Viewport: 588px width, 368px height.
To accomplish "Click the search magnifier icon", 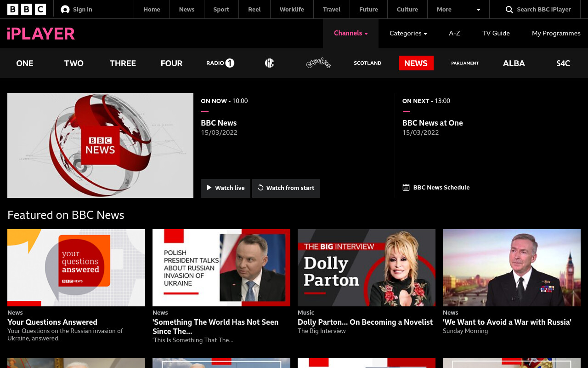I will 509,10.
